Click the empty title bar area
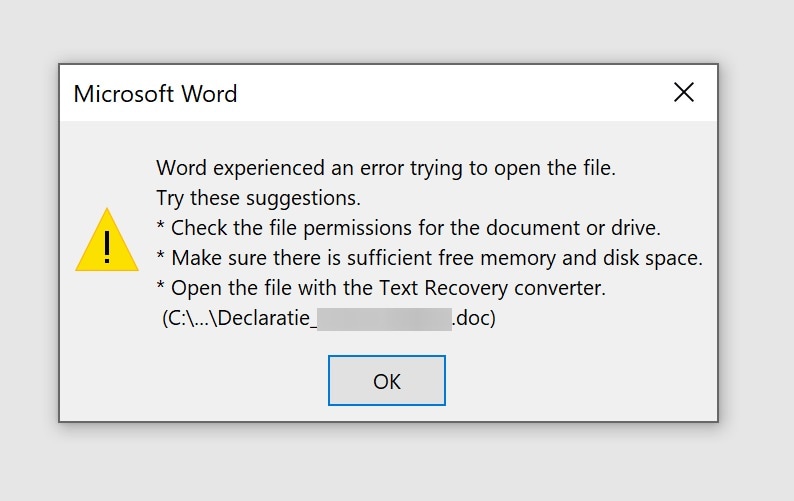The width and height of the screenshot is (794, 501). coord(450,94)
